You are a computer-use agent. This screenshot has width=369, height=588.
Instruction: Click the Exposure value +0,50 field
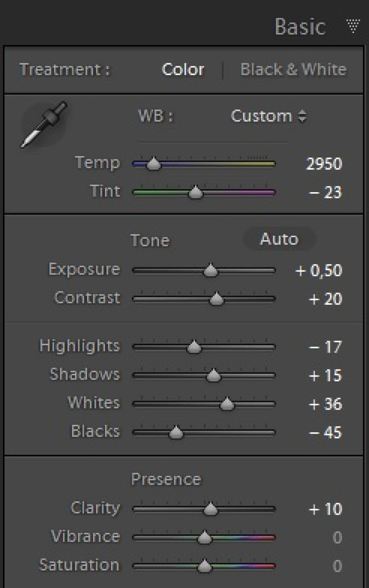(x=318, y=270)
